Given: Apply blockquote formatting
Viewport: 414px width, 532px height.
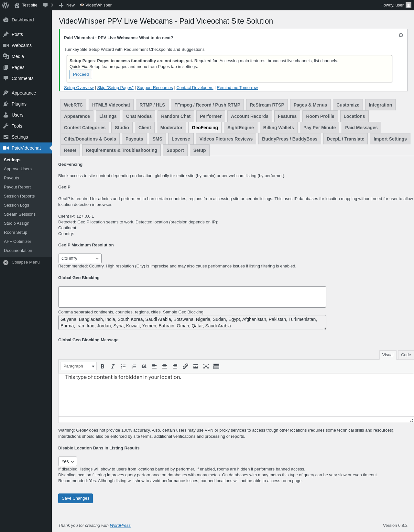Looking at the screenshot, I should pos(144,366).
